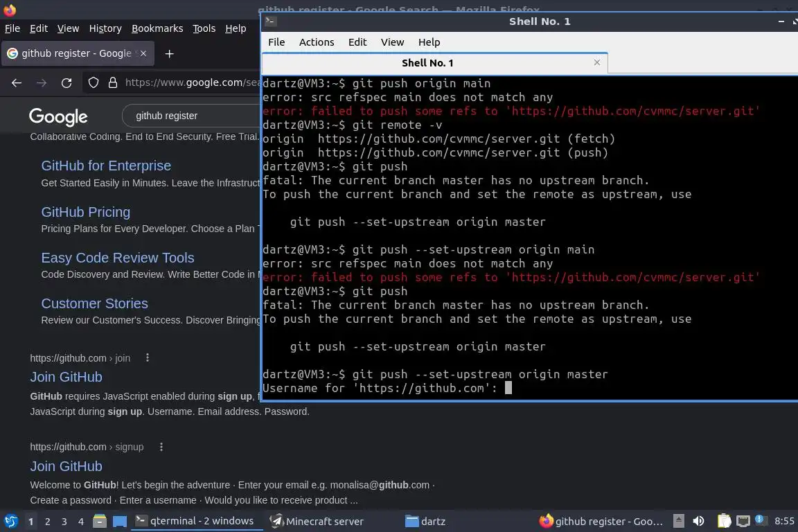Close the 'github register - Google' browser tab
Screen dimensions: 798x532
pyautogui.click(x=143, y=53)
